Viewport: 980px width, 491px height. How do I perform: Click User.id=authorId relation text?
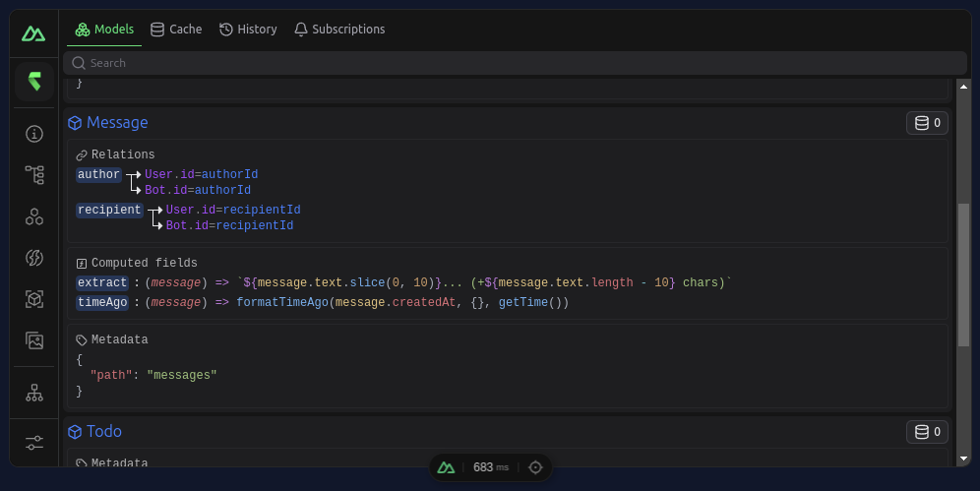pyautogui.click(x=202, y=174)
